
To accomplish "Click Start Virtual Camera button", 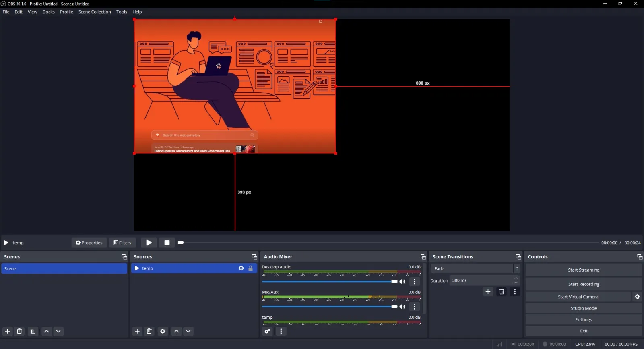I will click(578, 297).
